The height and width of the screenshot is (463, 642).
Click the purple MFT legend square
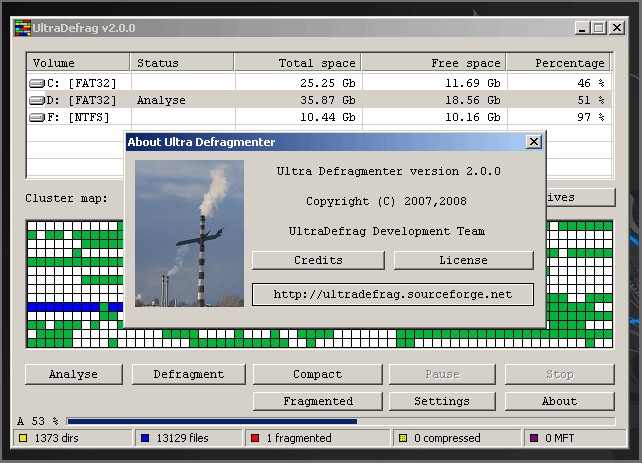[x=533, y=438]
